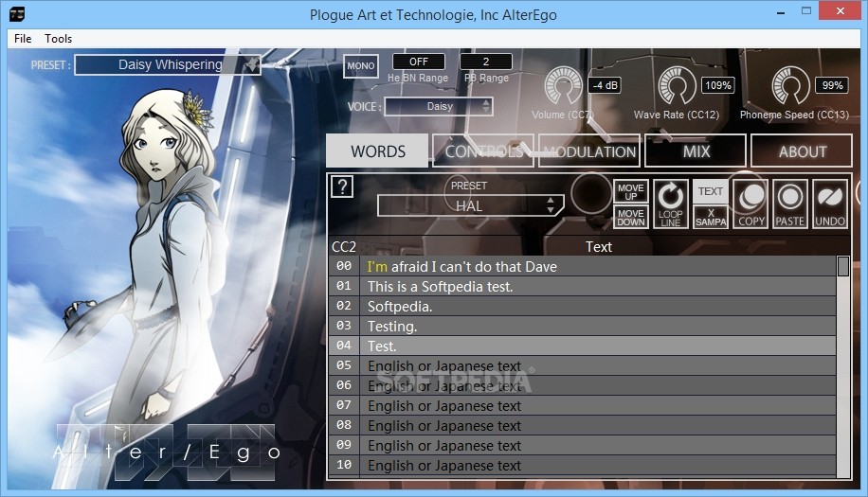Click text of line 10
This screenshot has height=497, width=868.
444,466
